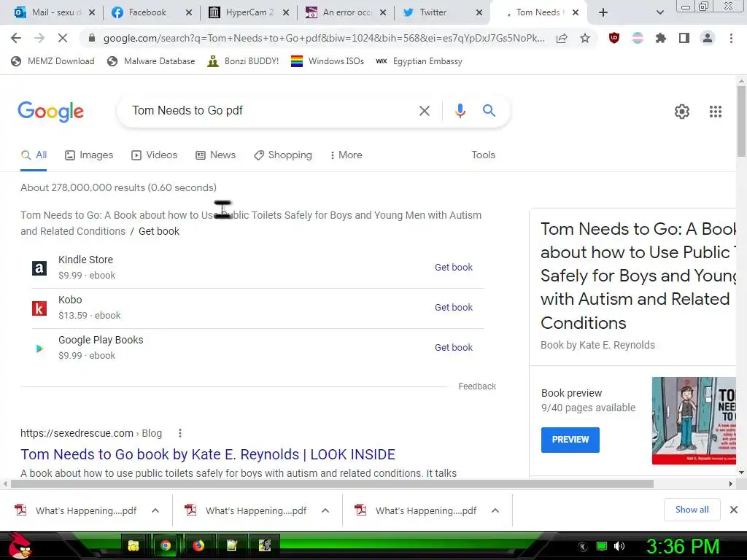Open the Egyptian Embassy bookmark
Viewport: 747px width, 560px height.
[x=419, y=61]
